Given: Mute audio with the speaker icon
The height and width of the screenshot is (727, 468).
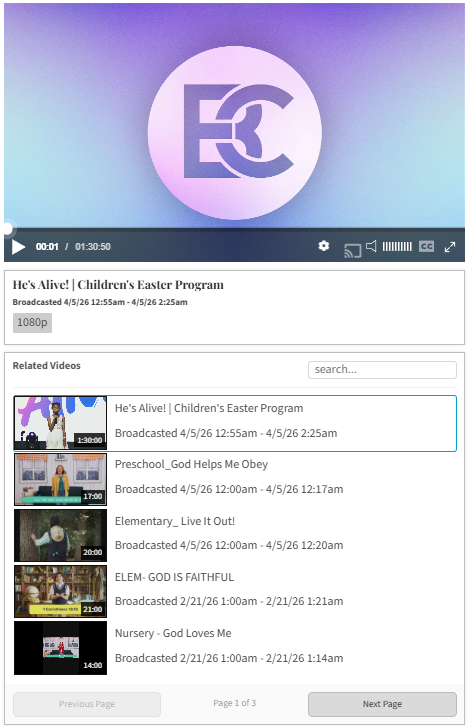Looking at the screenshot, I should (x=371, y=246).
